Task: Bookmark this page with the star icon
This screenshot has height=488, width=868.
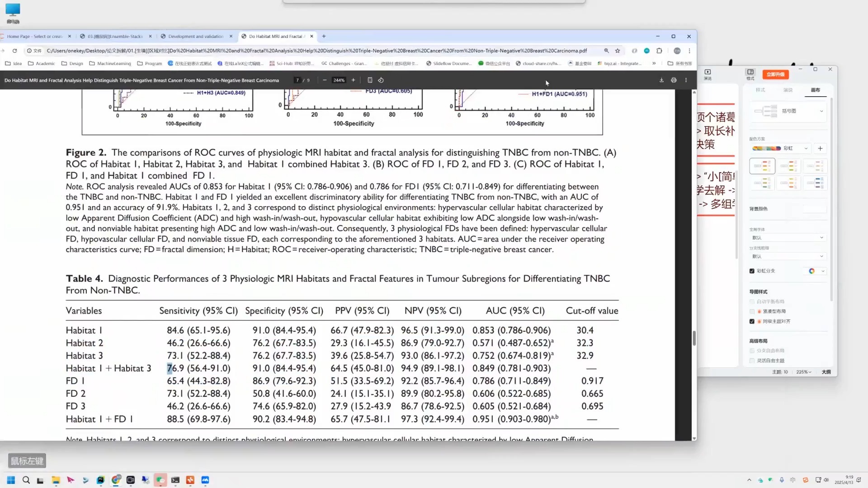Action: click(618, 51)
